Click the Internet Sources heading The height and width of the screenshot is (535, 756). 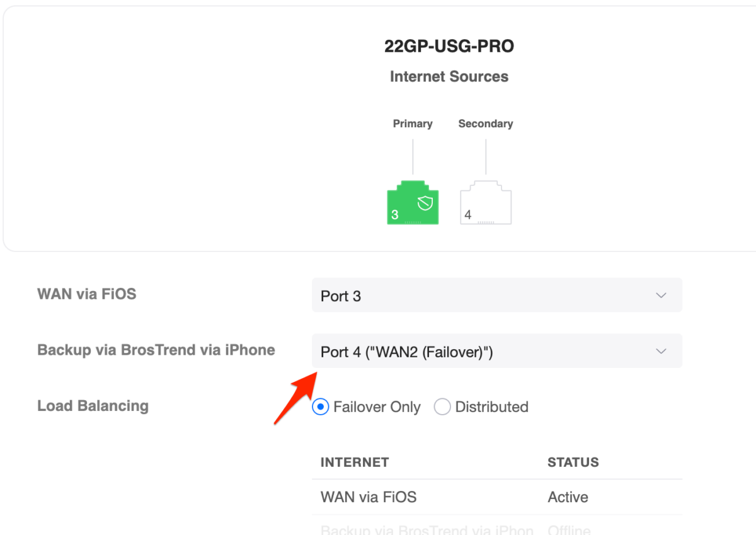pyautogui.click(x=449, y=77)
